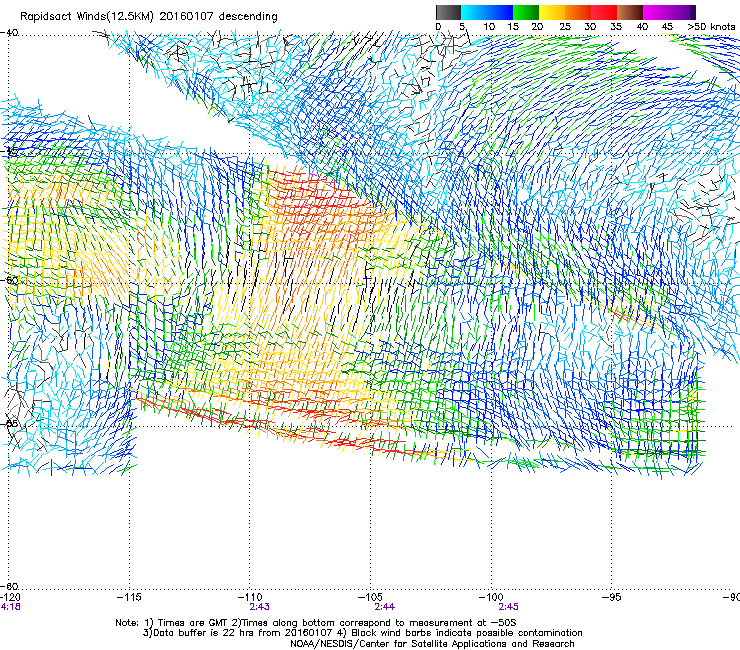Click the purple 2:43 time label

[x=259, y=607]
